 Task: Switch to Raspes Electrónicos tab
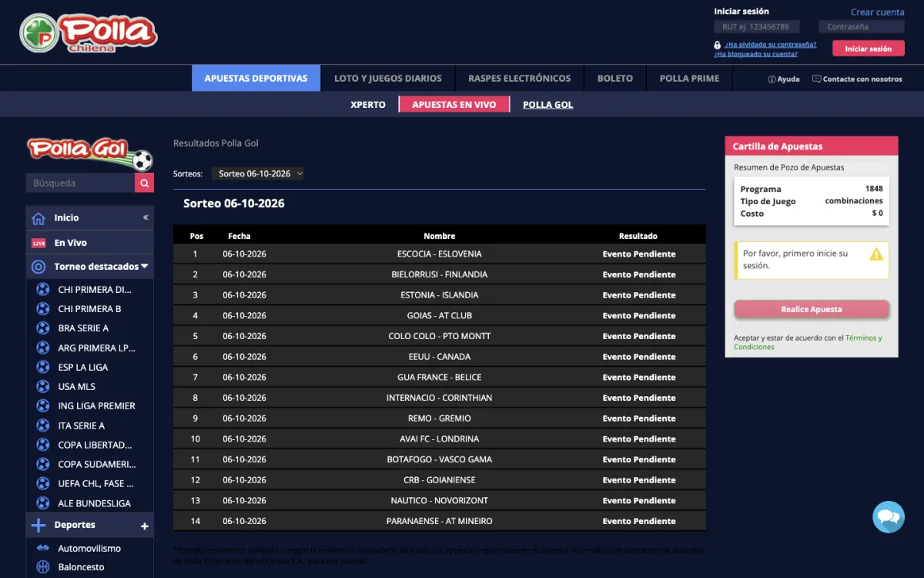pyautogui.click(x=520, y=78)
